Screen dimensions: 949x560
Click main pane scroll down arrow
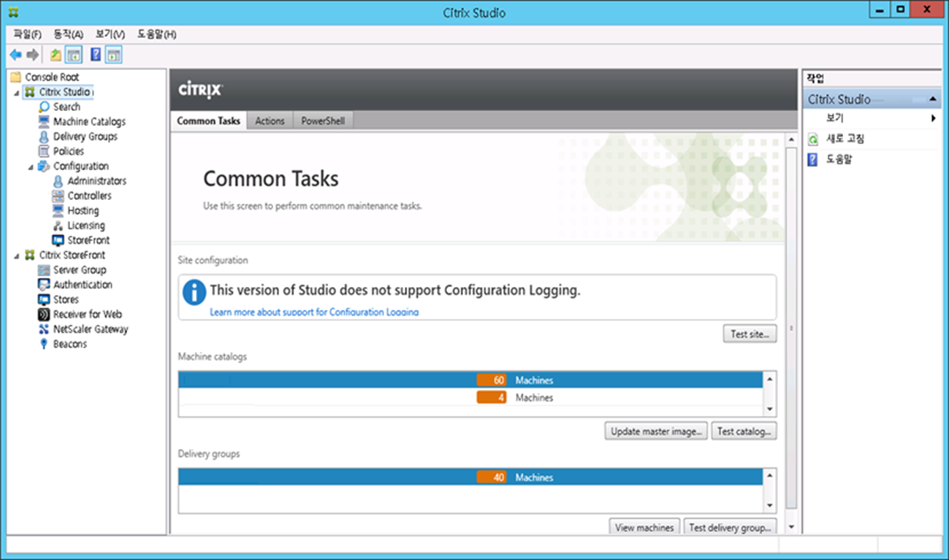[791, 527]
